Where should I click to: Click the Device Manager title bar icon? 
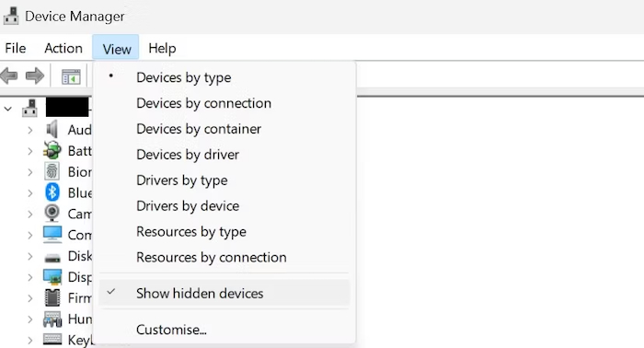point(11,16)
